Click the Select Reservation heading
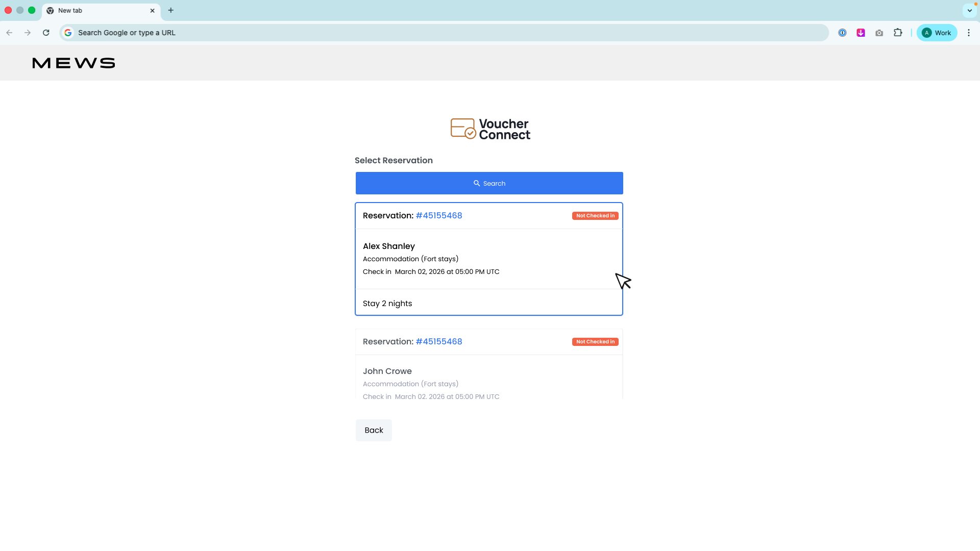980x551 pixels. coord(394,160)
